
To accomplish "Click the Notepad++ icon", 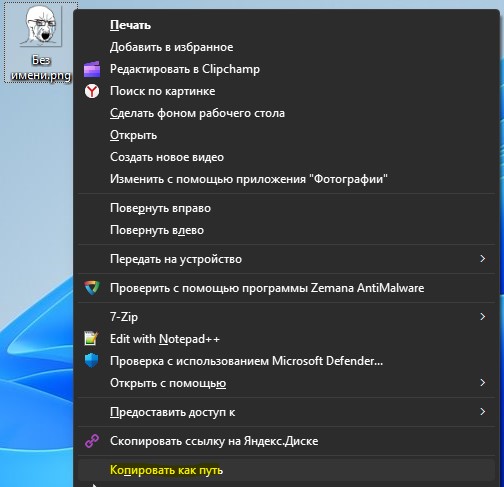I will pos(91,339).
